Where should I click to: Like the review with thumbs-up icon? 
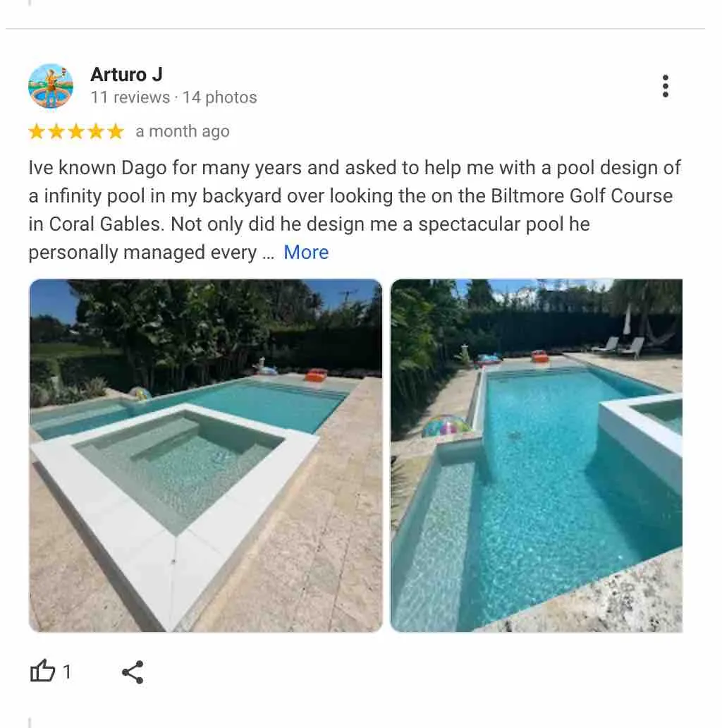pyautogui.click(x=42, y=671)
